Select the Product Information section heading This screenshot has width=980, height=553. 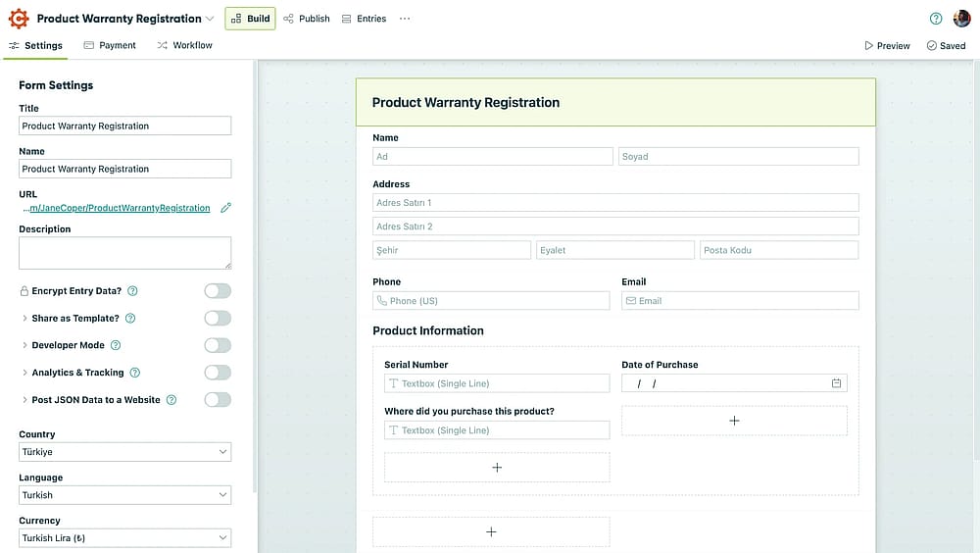428,331
